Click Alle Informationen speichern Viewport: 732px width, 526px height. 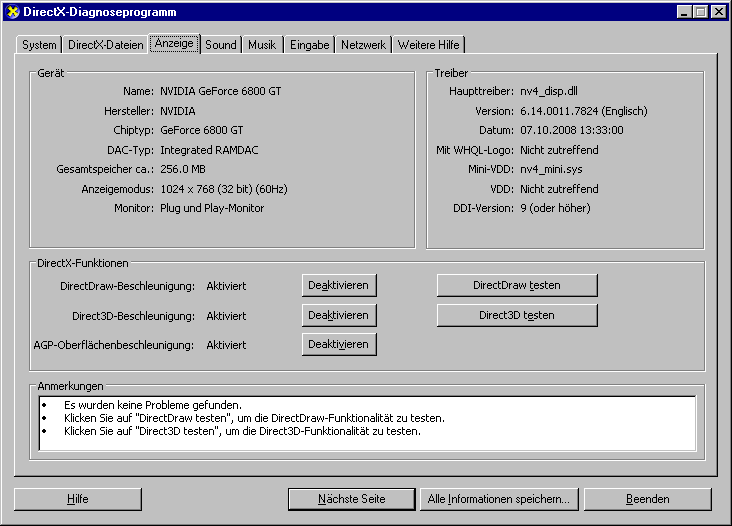[498, 499]
